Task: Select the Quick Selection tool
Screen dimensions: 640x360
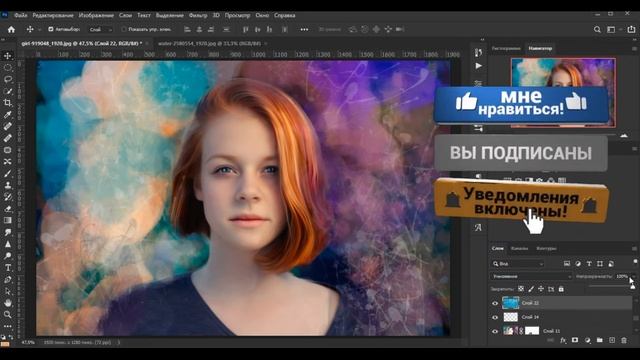Action: [8, 91]
